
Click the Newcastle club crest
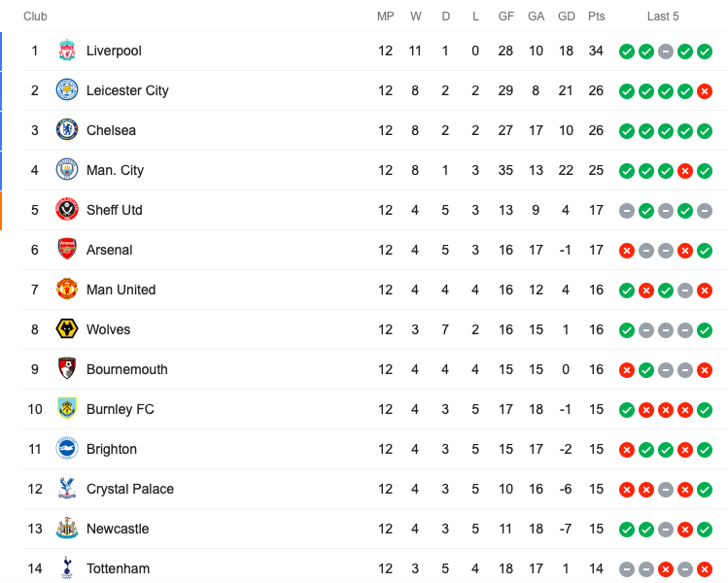coord(67,529)
